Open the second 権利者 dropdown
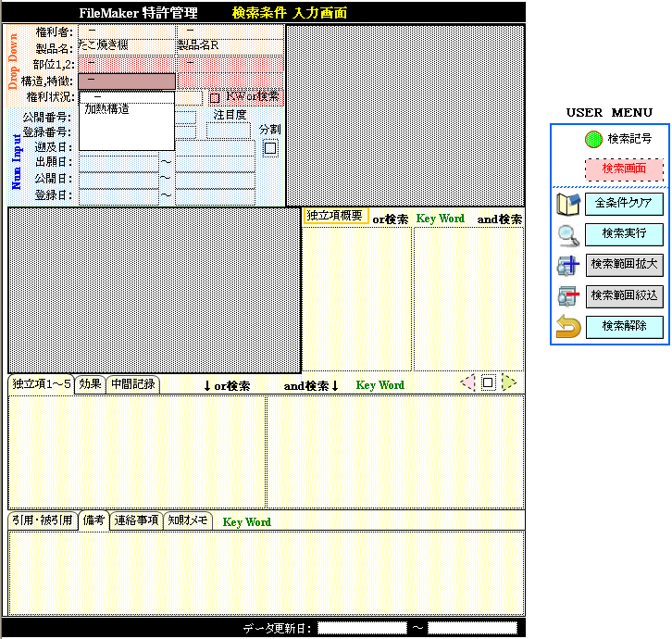 (x=230, y=31)
